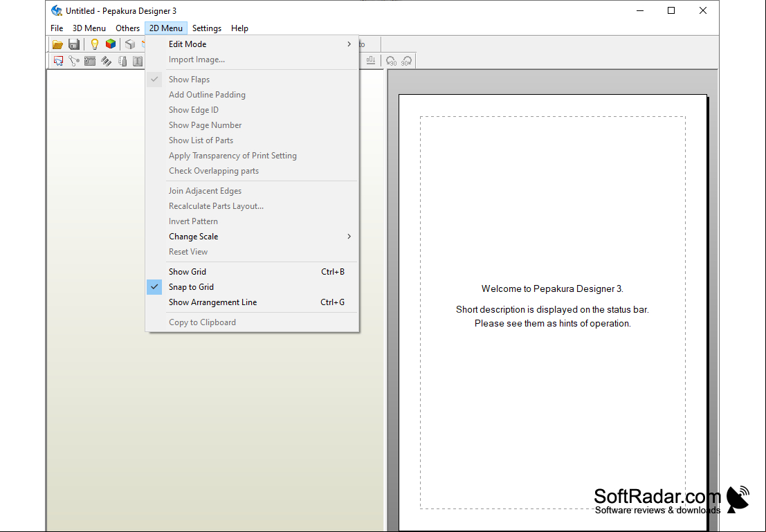This screenshot has width=766, height=532.
Task: Click the Pepakura Designer app logo icon
Action: coord(57,10)
